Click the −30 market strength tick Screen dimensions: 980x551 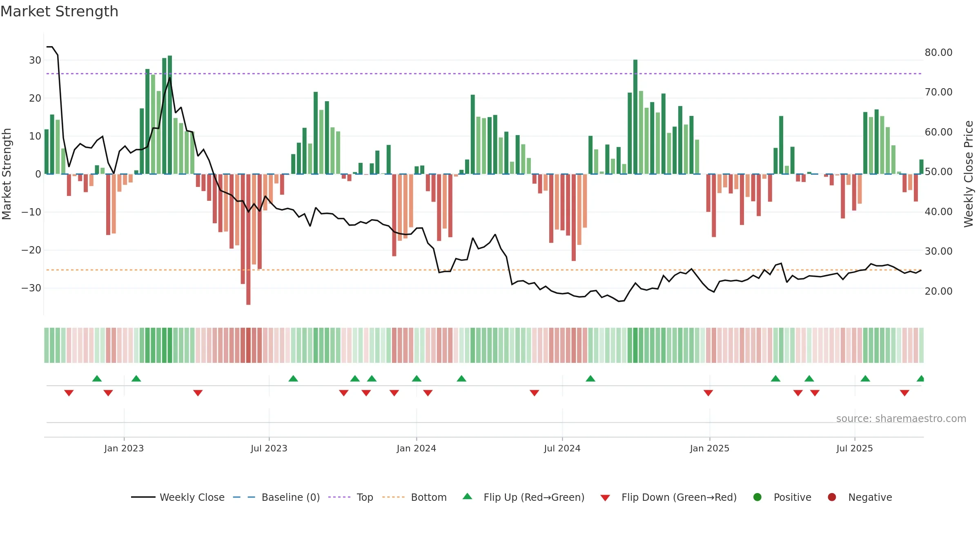coord(31,288)
